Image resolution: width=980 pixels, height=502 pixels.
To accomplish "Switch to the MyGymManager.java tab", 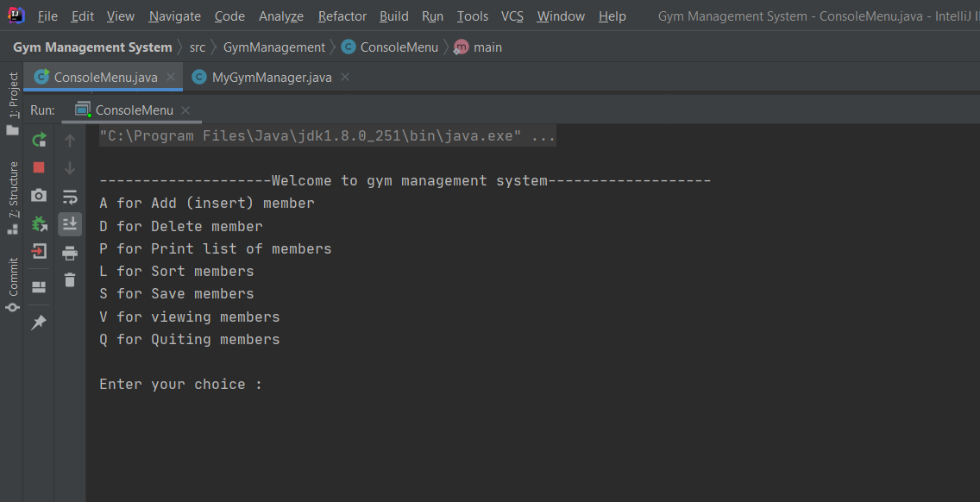I will point(272,78).
